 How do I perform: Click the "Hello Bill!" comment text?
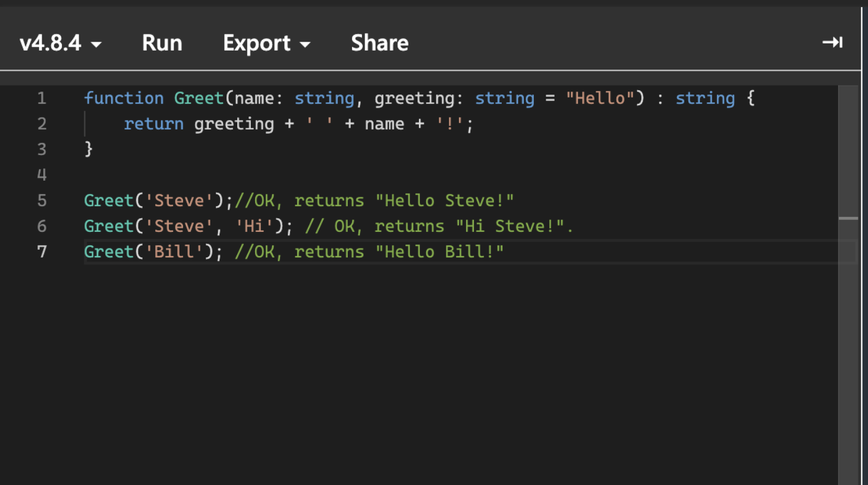coord(439,251)
